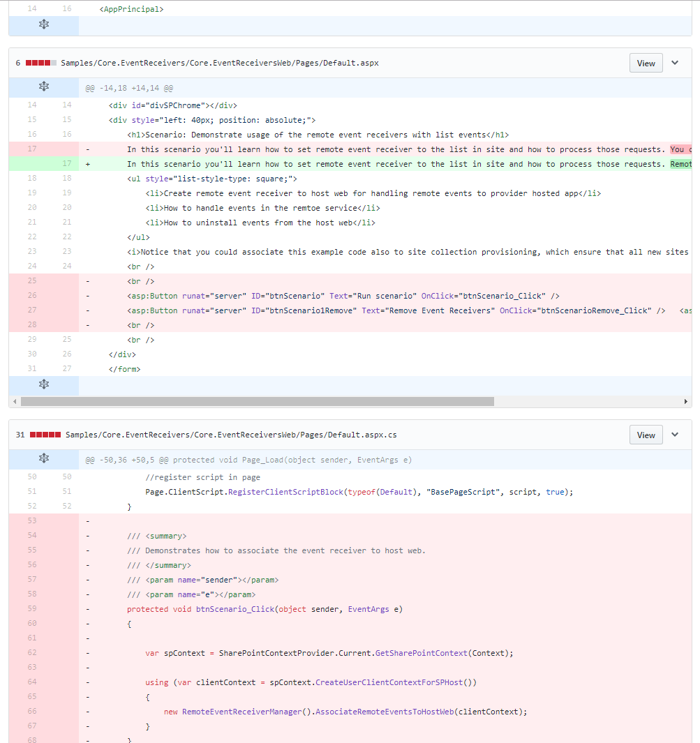The height and width of the screenshot is (743, 700).
Task: Click the diffstat blocks next to 6
Action: click(41, 63)
